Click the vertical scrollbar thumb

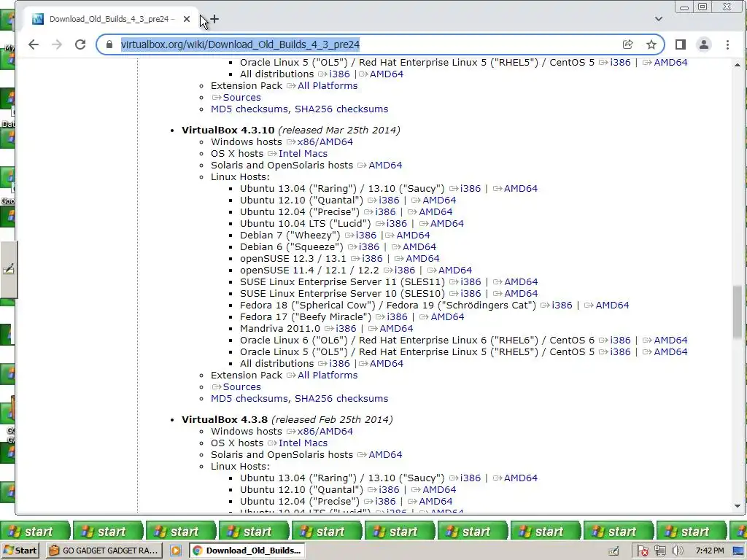coord(738,312)
